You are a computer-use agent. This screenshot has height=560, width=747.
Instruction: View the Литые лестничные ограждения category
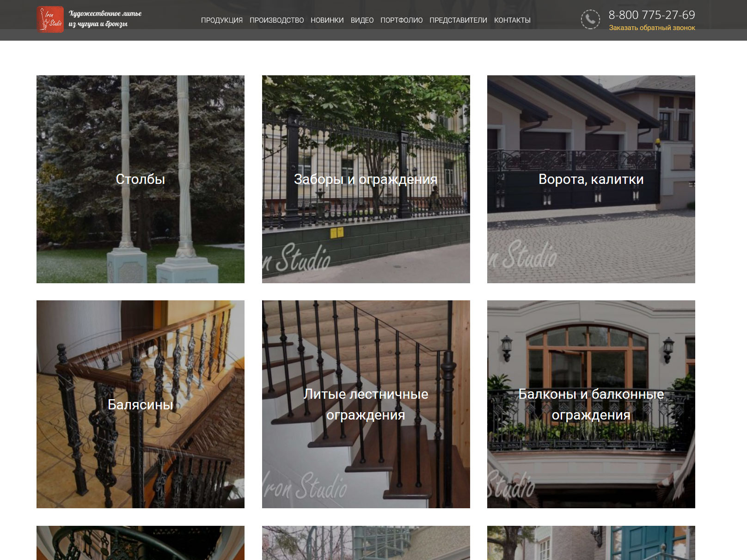click(x=366, y=404)
